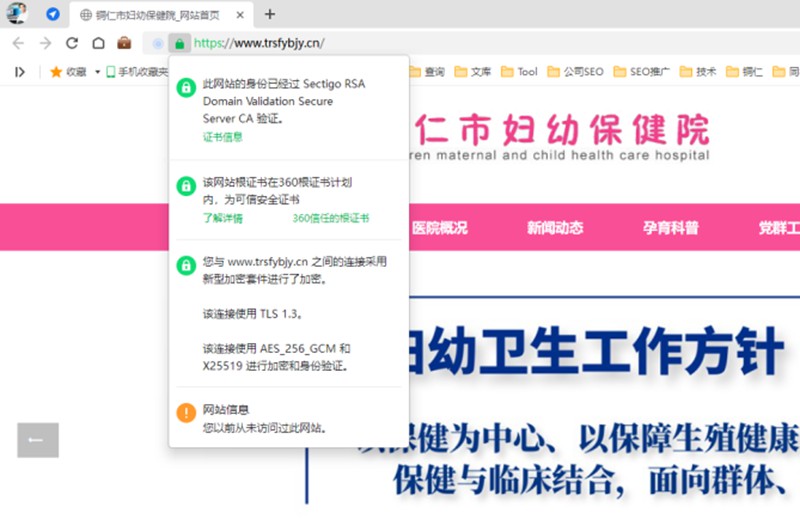800x525 pixels.
Task: Expand the 公司SEO bookmark folder
Action: click(x=574, y=72)
